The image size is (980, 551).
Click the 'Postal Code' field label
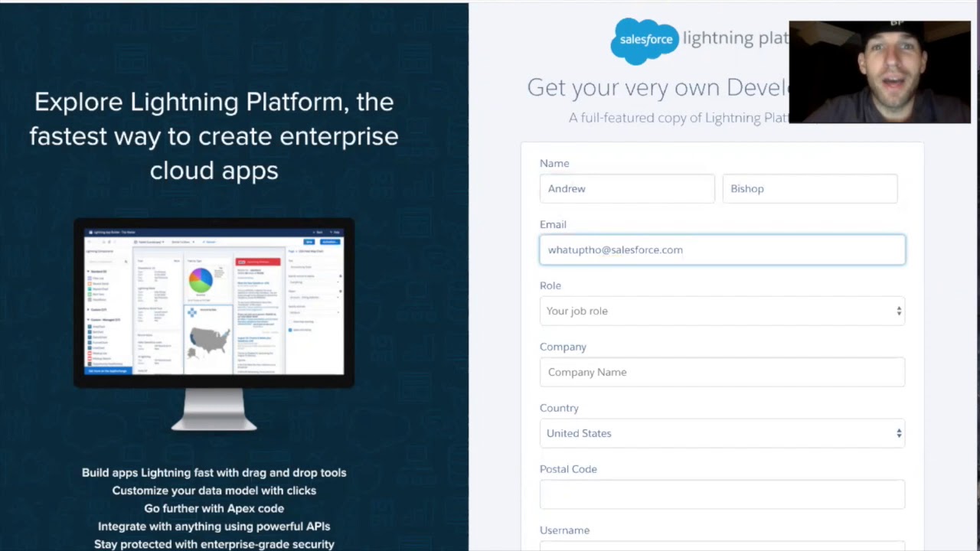click(568, 468)
